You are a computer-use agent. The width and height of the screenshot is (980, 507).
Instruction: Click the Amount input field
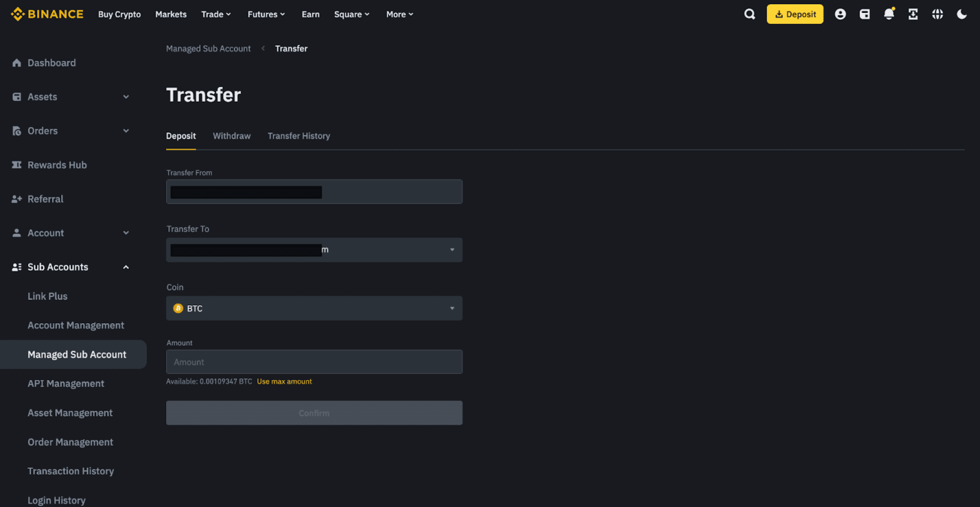click(314, 362)
